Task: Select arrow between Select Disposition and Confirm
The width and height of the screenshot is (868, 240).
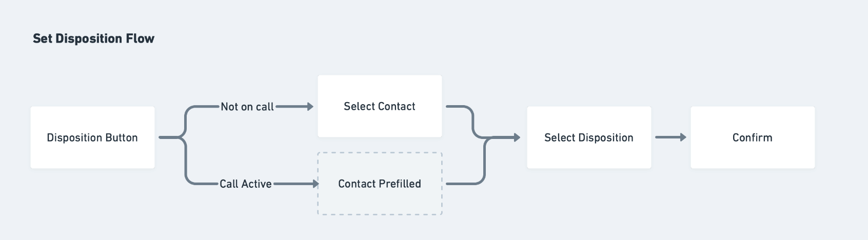Action: point(670,137)
